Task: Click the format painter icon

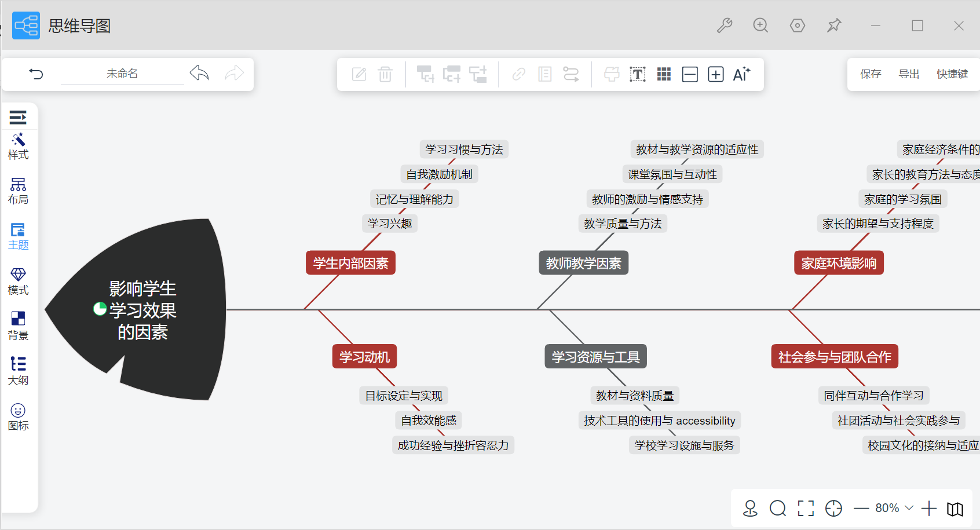Action: click(x=612, y=74)
